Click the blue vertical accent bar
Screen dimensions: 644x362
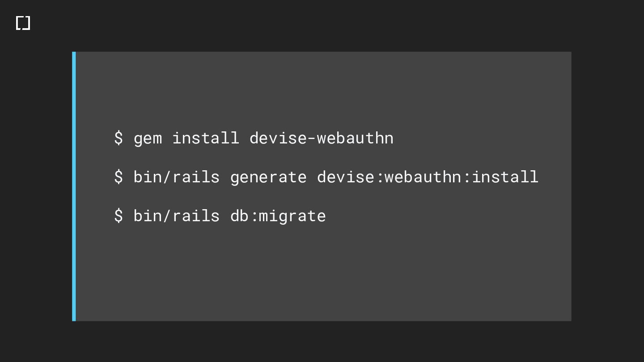(x=74, y=186)
